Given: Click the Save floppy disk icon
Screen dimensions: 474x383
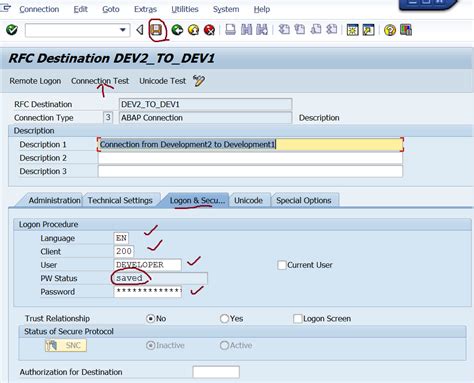Looking at the screenshot, I should click(156, 30).
